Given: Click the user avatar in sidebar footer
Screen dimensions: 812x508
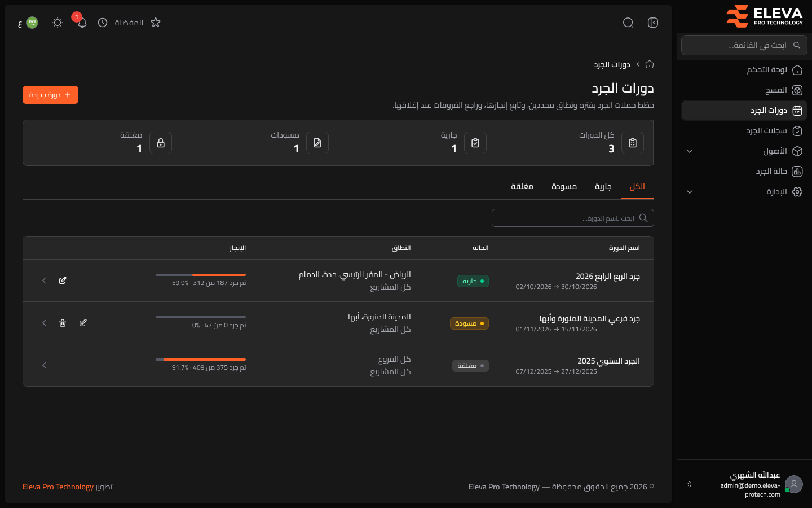Looking at the screenshot, I should [x=794, y=484].
